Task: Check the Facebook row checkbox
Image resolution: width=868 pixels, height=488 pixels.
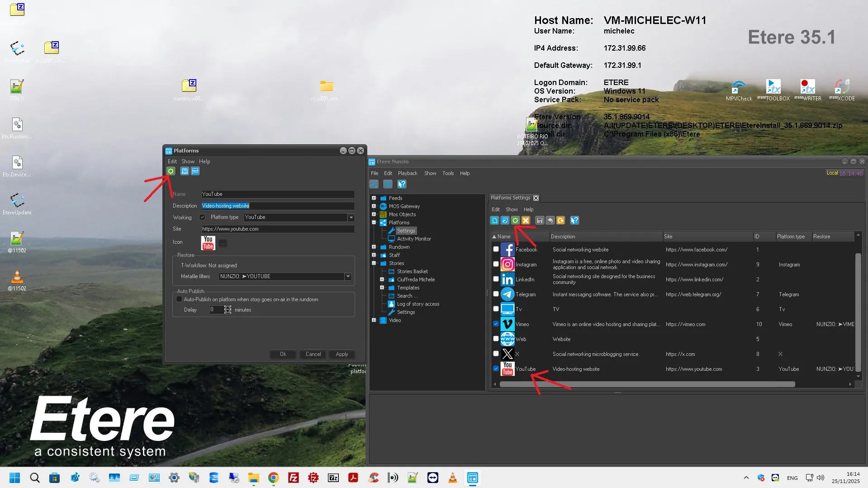Action: pos(496,249)
